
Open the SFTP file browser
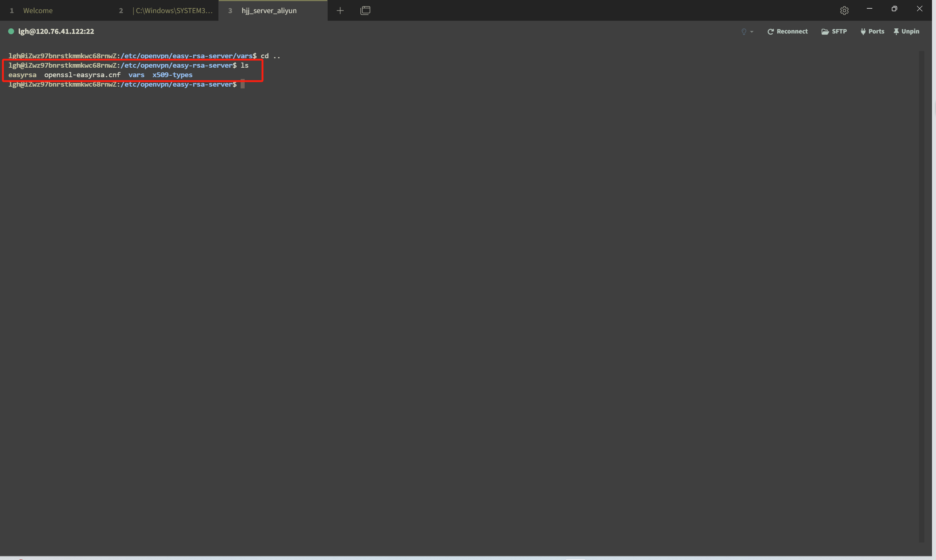click(x=834, y=31)
